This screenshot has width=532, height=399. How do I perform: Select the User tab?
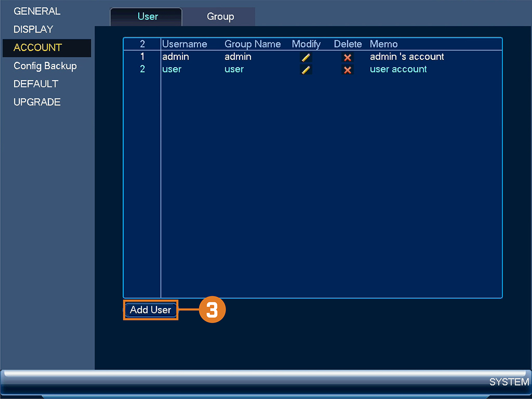pos(147,17)
